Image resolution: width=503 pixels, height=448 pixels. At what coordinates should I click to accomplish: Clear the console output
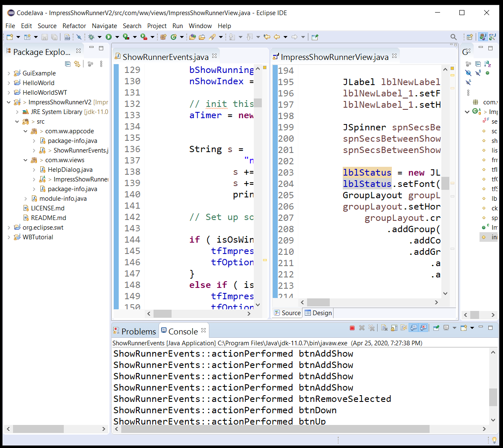click(384, 328)
